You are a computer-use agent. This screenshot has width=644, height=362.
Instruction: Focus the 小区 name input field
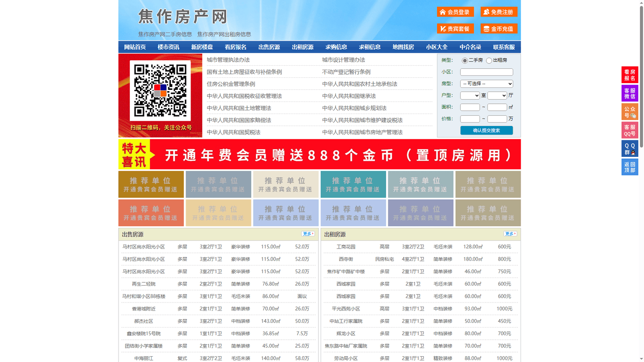pos(487,72)
